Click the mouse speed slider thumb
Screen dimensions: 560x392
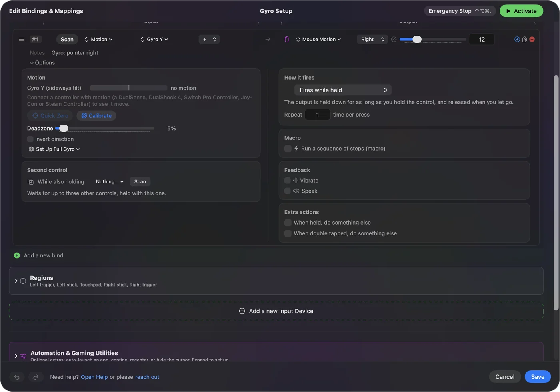pos(417,39)
